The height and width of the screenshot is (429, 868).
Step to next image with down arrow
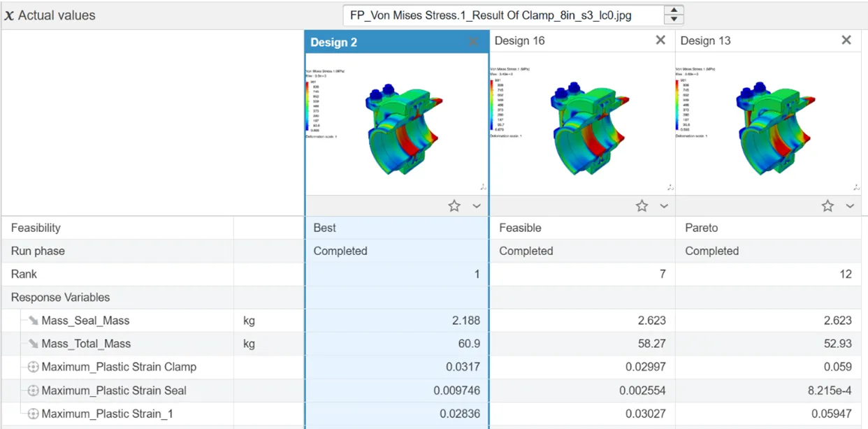(x=674, y=20)
